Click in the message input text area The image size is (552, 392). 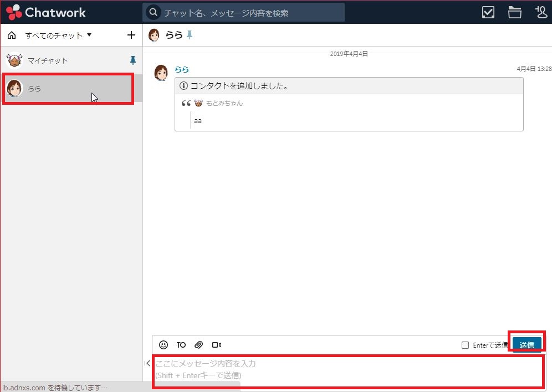(348, 370)
